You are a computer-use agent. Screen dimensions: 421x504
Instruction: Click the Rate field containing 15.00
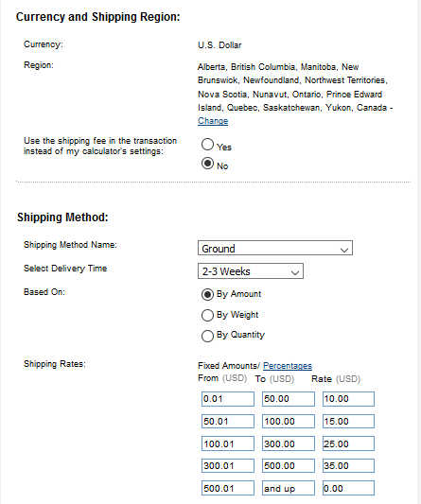tap(349, 421)
